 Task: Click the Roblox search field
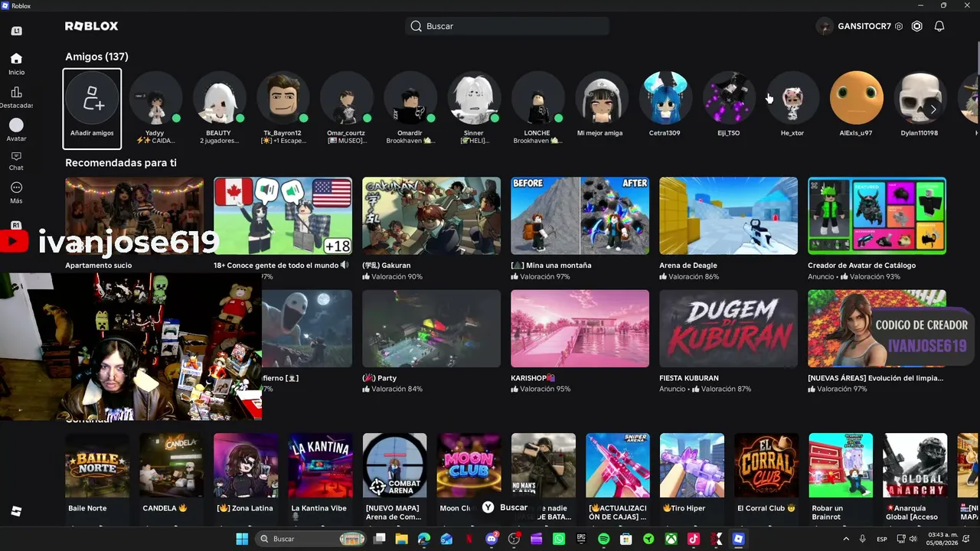pos(507,26)
